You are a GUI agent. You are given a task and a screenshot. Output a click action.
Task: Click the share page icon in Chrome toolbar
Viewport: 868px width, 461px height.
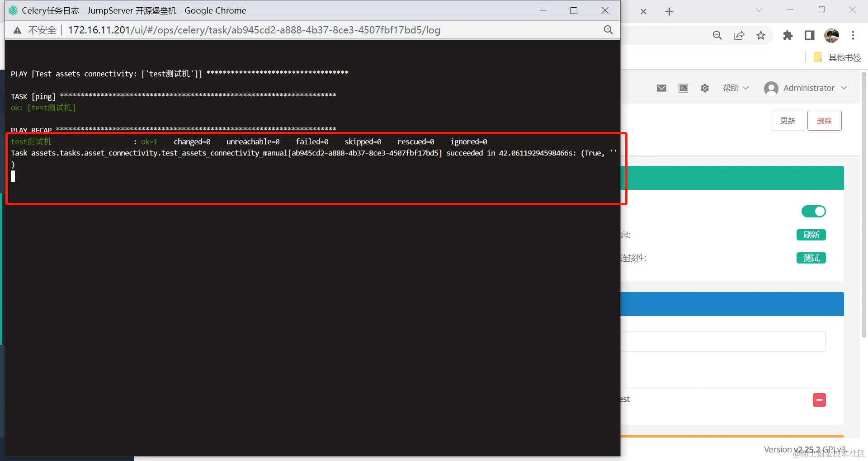739,35
